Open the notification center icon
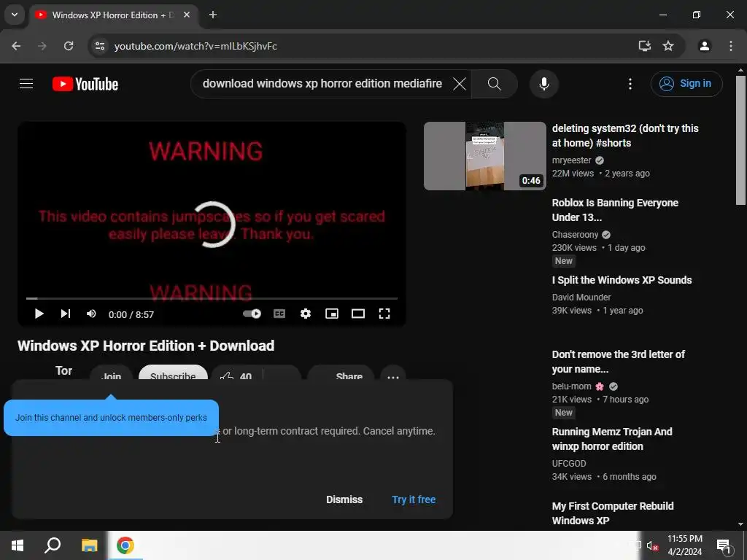 (x=724, y=545)
